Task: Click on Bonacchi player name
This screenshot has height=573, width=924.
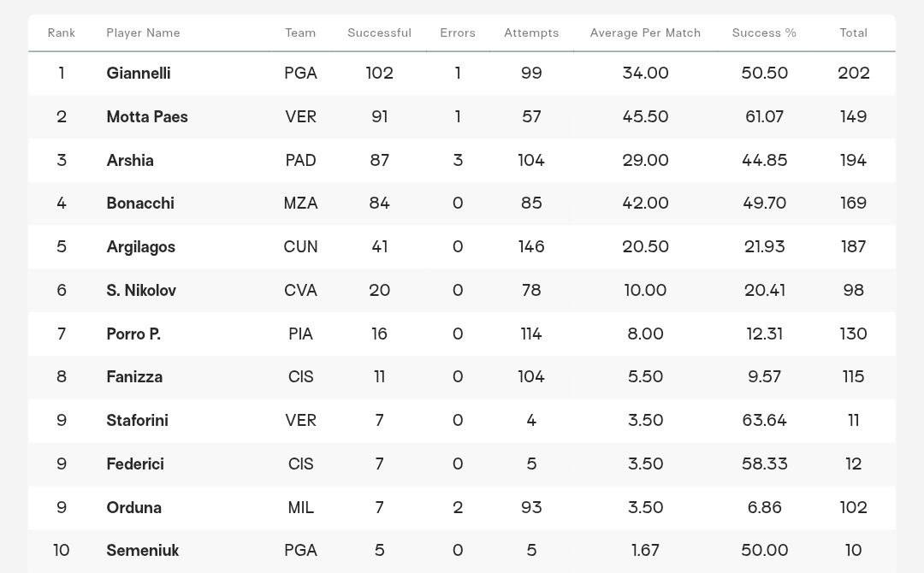Action: (140, 204)
